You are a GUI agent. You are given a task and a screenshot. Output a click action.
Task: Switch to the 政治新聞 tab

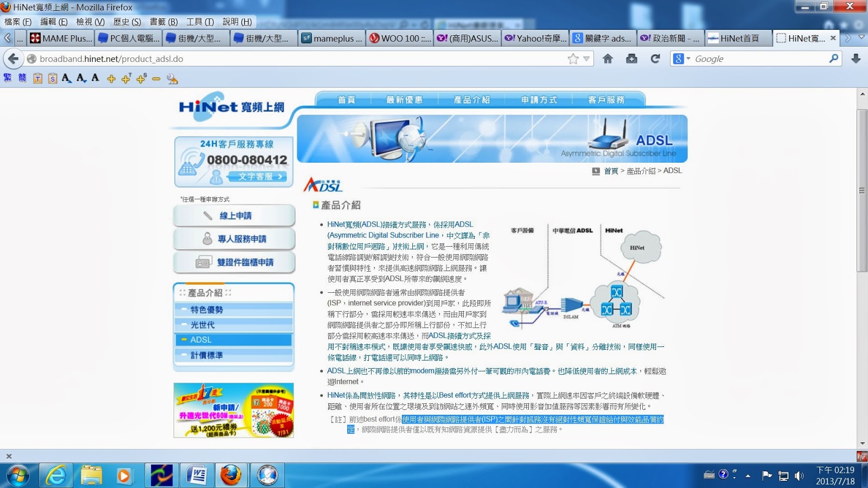click(x=671, y=38)
